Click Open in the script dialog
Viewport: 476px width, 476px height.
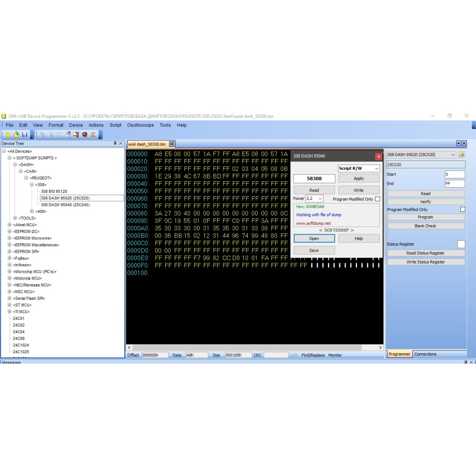click(314, 238)
